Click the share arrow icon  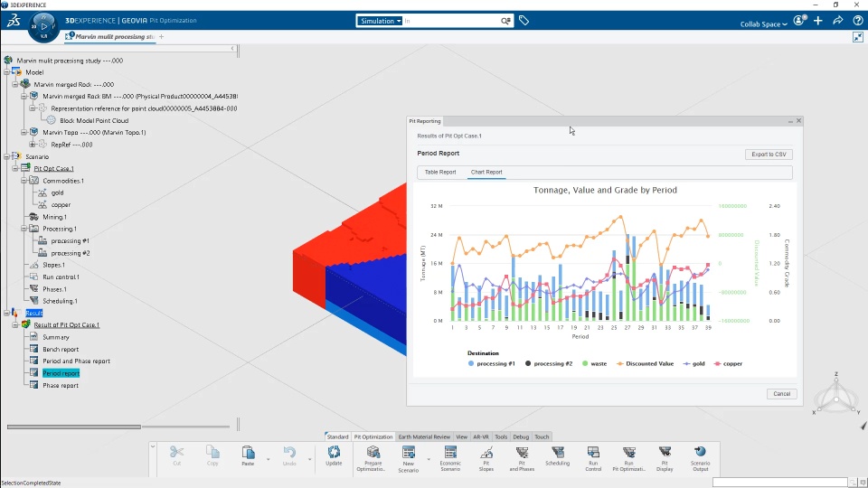point(838,21)
